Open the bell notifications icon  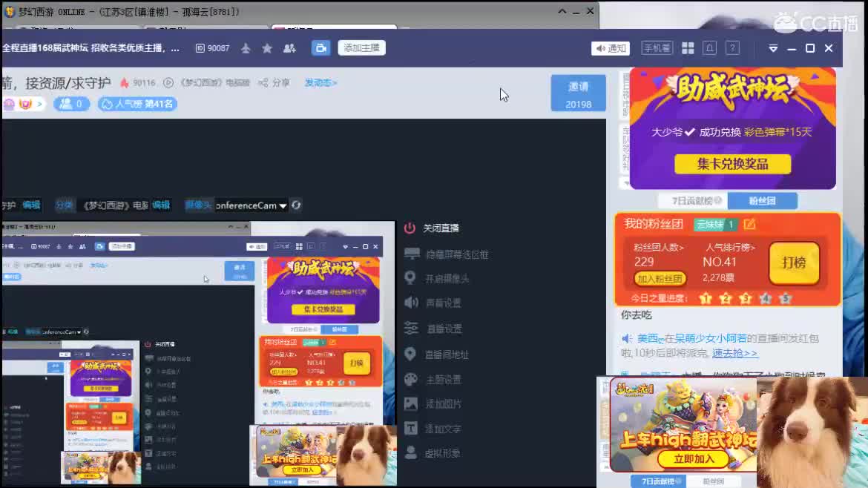710,48
